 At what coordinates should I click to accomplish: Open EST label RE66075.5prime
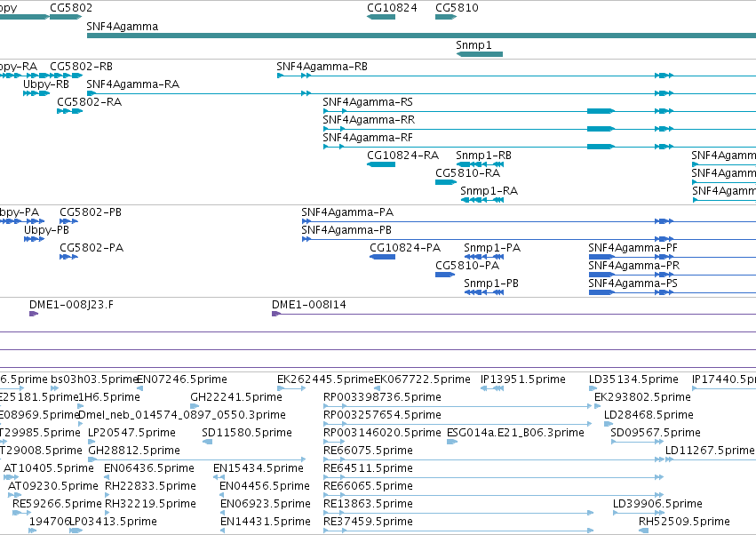369,451
